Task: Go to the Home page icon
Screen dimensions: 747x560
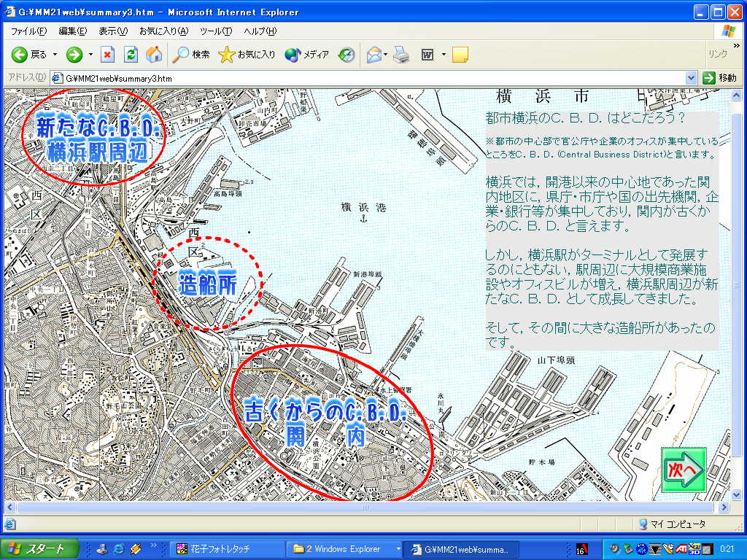Action: coord(153,55)
